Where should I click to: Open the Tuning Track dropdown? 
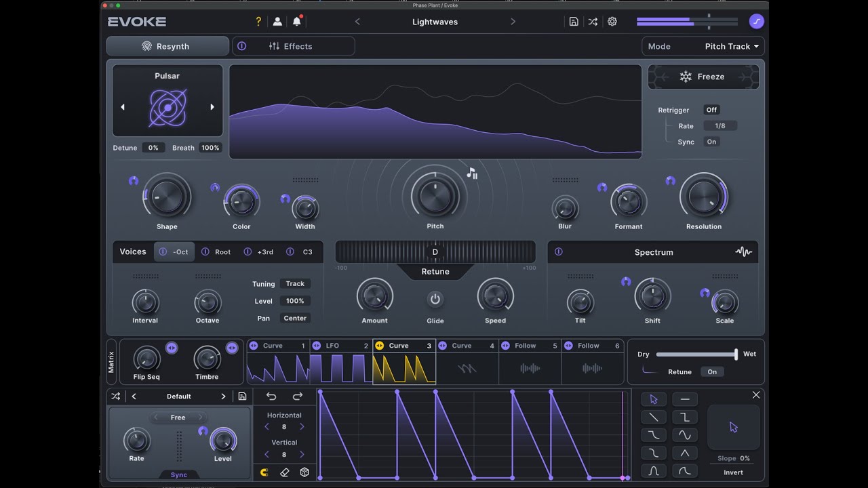pos(295,284)
